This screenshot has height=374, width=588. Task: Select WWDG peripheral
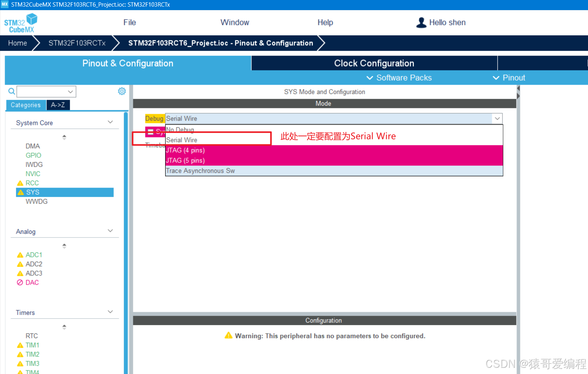tap(37, 202)
